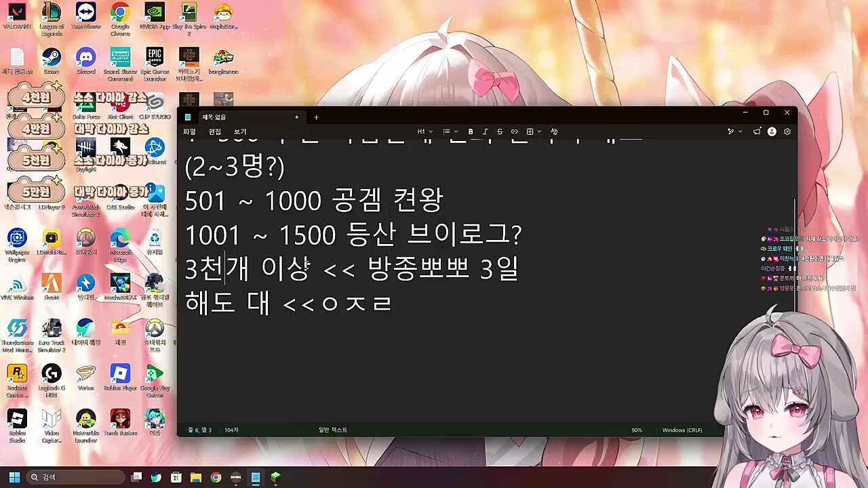Open the Steam desktop icon

(52, 61)
